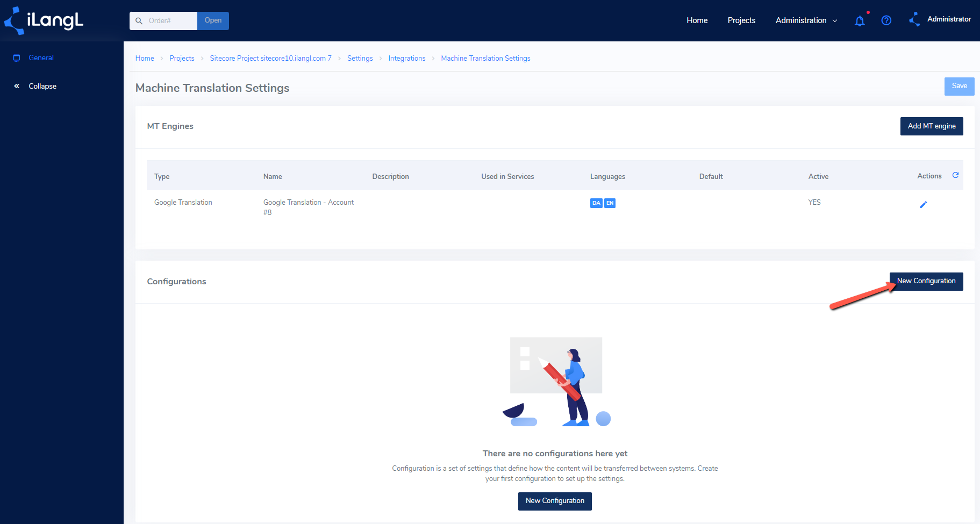Click the Used in Services column header
980x524 pixels.
pyautogui.click(x=507, y=177)
